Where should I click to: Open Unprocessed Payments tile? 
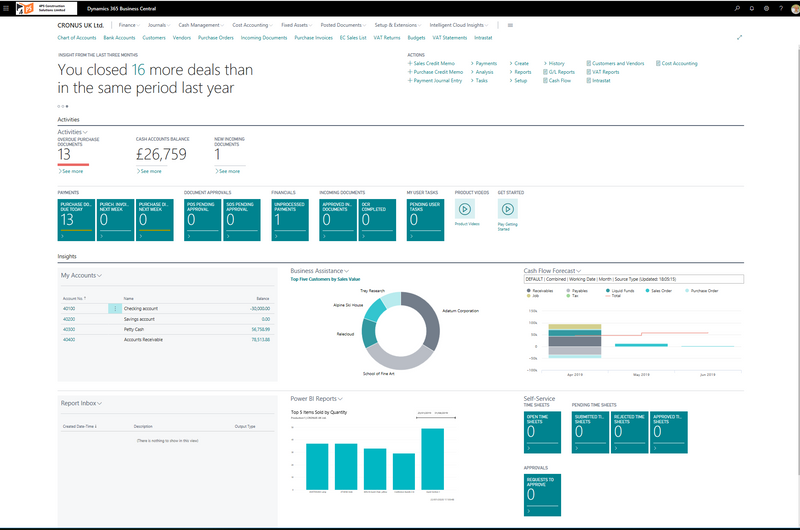click(290, 220)
